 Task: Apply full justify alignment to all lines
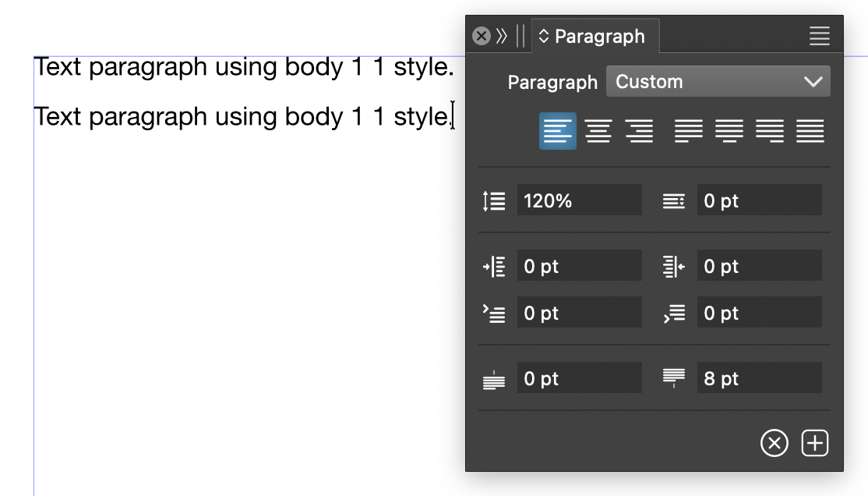810,131
